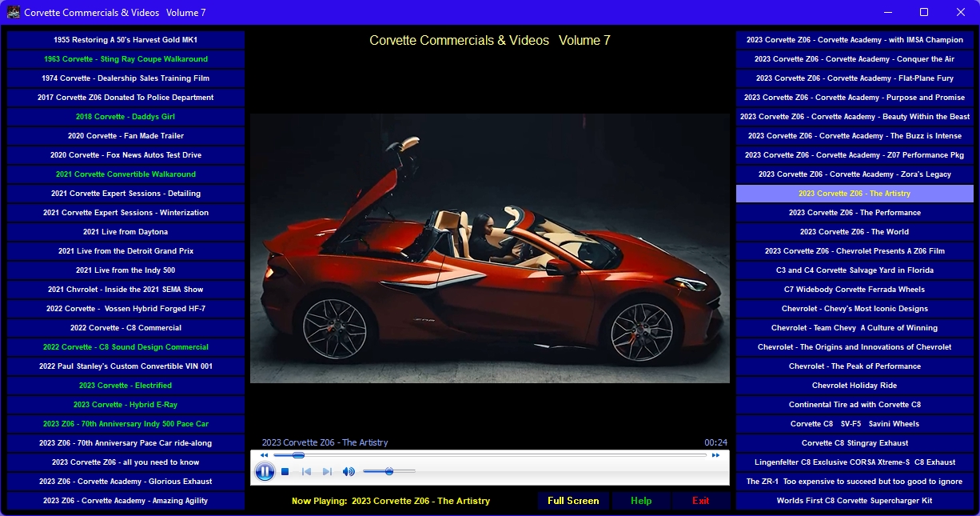The image size is (980, 516).
Task: Maximize the Corvette Commercials window
Action: pyautogui.click(x=924, y=12)
